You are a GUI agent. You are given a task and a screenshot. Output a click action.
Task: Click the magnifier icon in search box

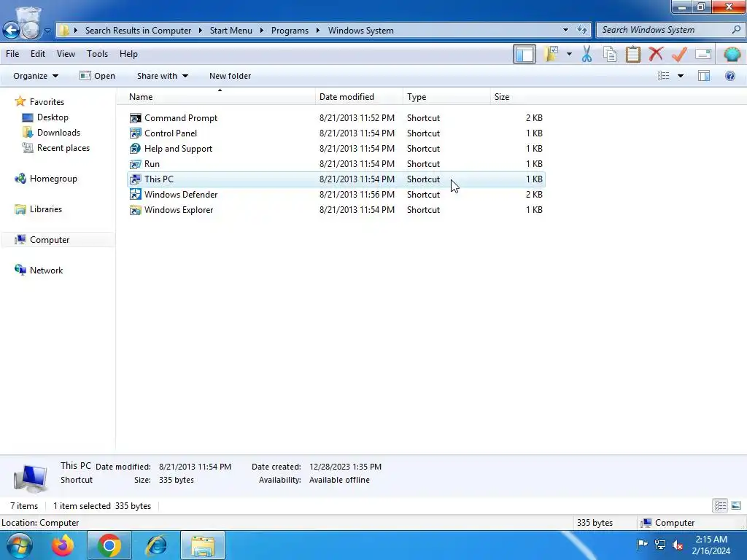[x=736, y=30]
